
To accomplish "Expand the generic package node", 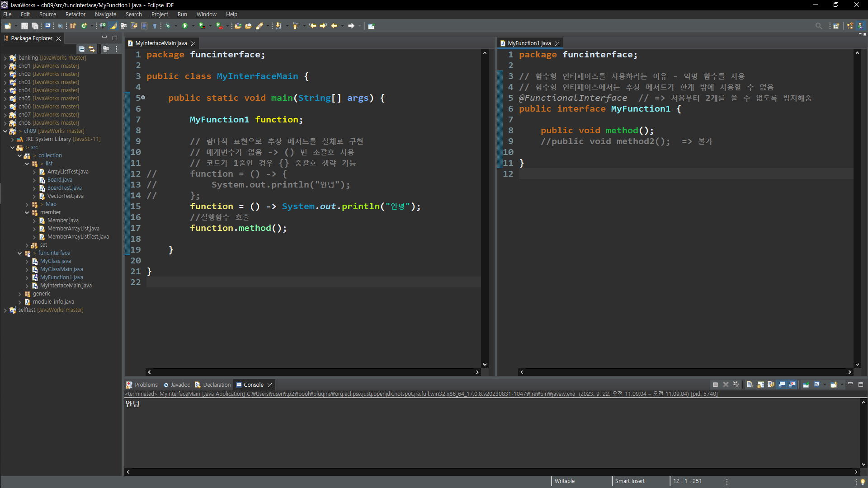I will 19,294.
